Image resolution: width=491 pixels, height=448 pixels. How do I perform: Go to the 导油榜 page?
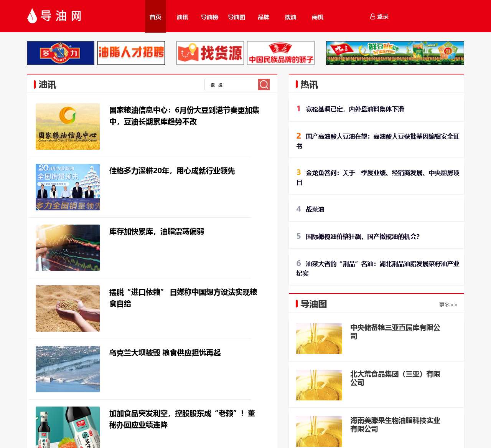tap(209, 17)
